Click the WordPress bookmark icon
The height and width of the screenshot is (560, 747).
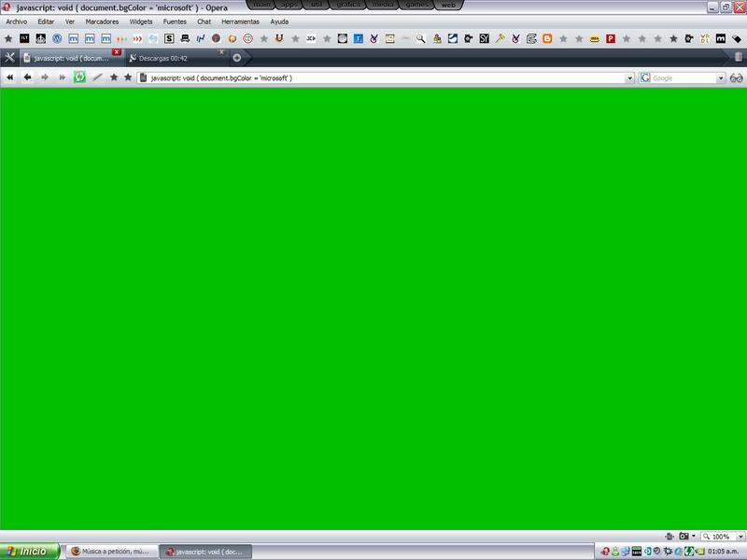[x=57, y=39]
